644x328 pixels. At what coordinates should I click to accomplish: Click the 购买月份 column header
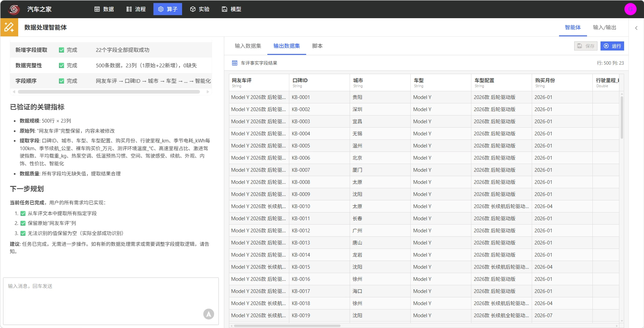pyautogui.click(x=562, y=83)
